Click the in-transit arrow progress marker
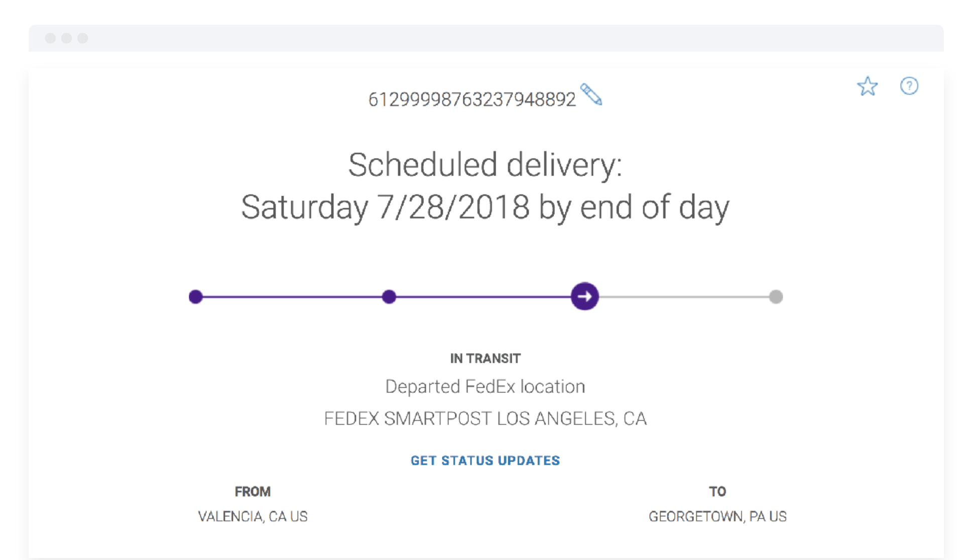Viewport: 973px width, 560px height. 584,296
